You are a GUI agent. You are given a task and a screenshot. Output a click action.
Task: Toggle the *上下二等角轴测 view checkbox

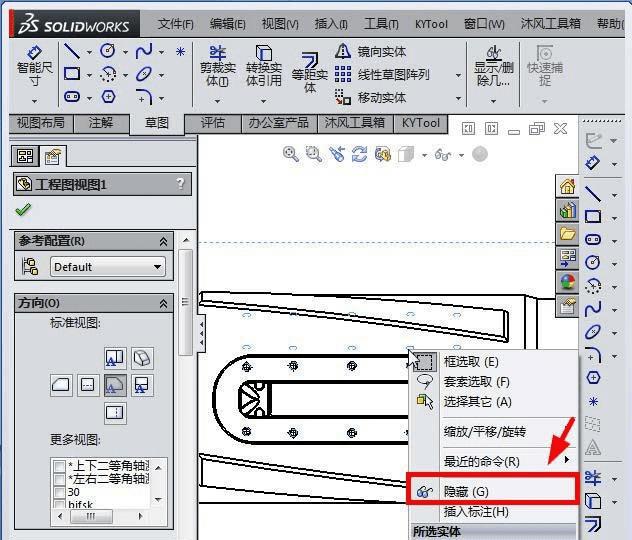(x=59, y=466)
